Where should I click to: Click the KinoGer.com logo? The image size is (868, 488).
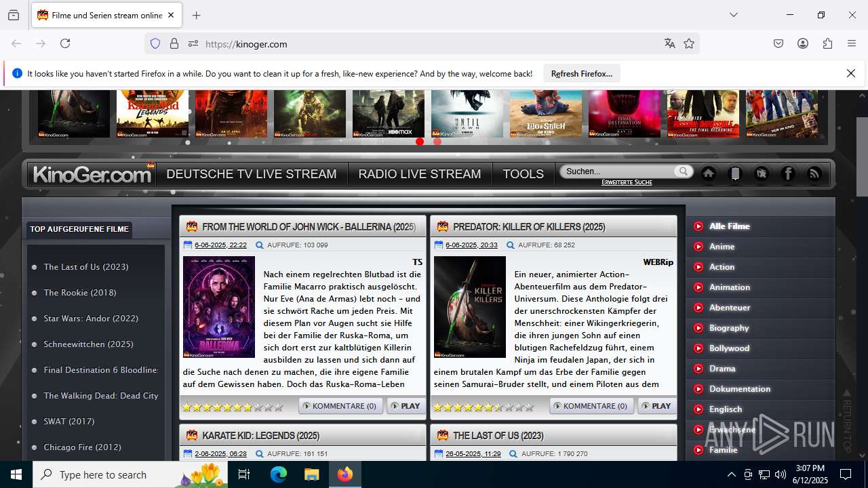point(92,174)
